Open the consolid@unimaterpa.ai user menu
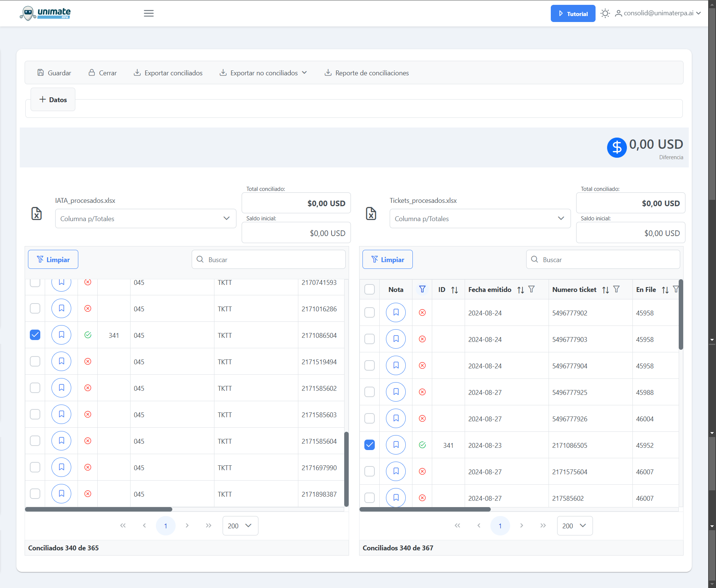 point(658,13)
